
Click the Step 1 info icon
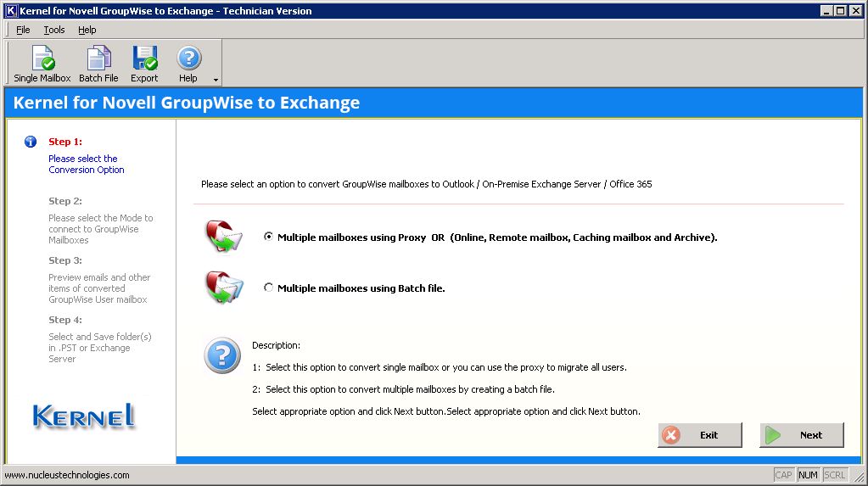pos(31,142)
